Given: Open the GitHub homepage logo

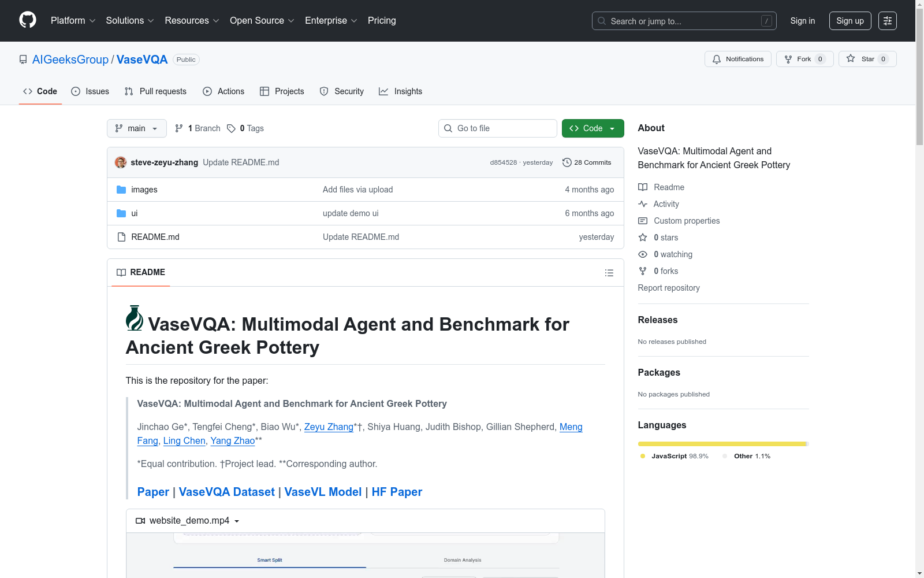Looking at the screenshot, I should tap(28, 20).
